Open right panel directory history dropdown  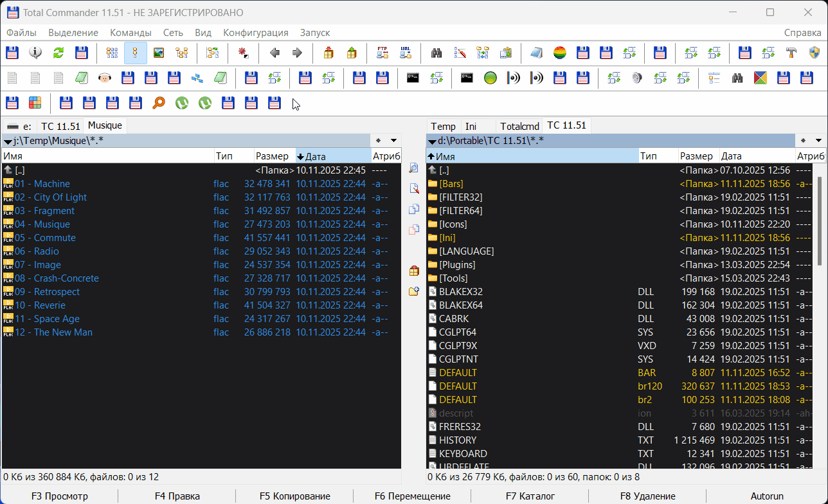[818, 141]
